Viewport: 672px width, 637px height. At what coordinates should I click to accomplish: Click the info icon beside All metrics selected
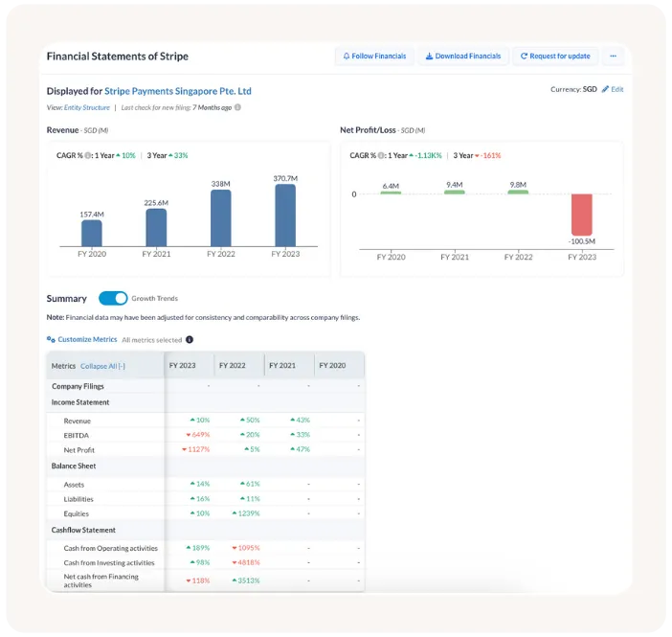(x=190, y=340)
